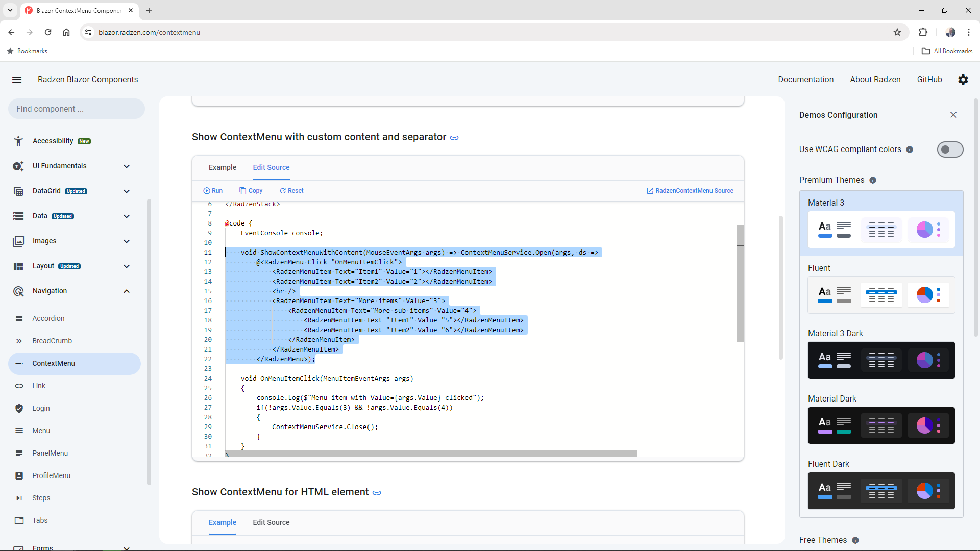Click anchor link icon next to custom content heading
980x551 pixels.
tap(454, 138)
